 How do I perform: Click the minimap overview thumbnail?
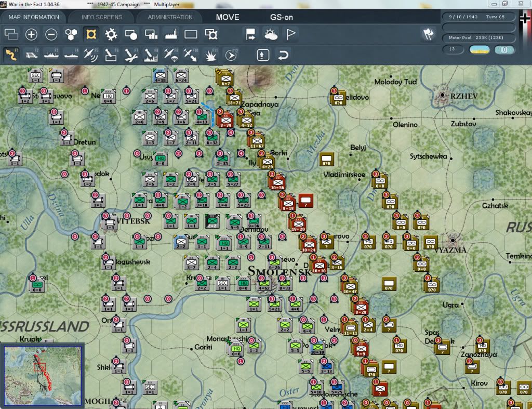(43, 375)
